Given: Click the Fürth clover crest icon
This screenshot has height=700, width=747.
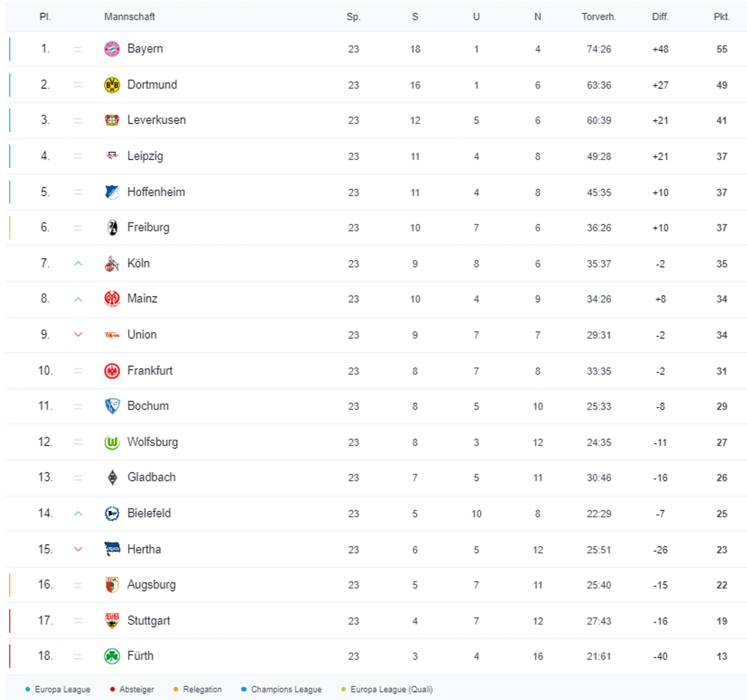Looking at the screenshot, I should point(112,656).
